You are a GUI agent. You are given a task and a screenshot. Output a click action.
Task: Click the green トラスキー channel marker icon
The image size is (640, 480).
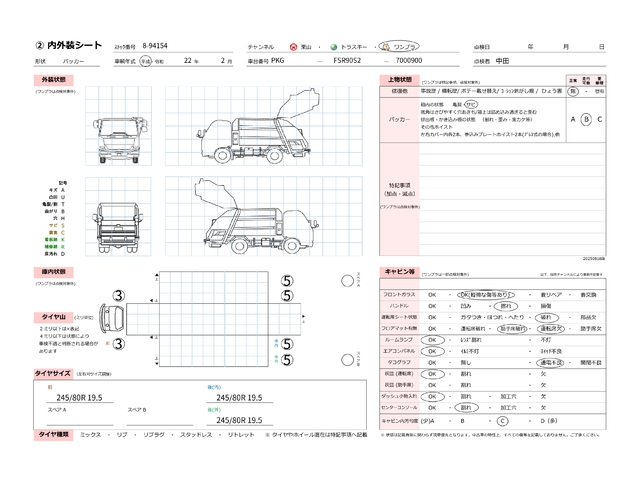point(334,47)
